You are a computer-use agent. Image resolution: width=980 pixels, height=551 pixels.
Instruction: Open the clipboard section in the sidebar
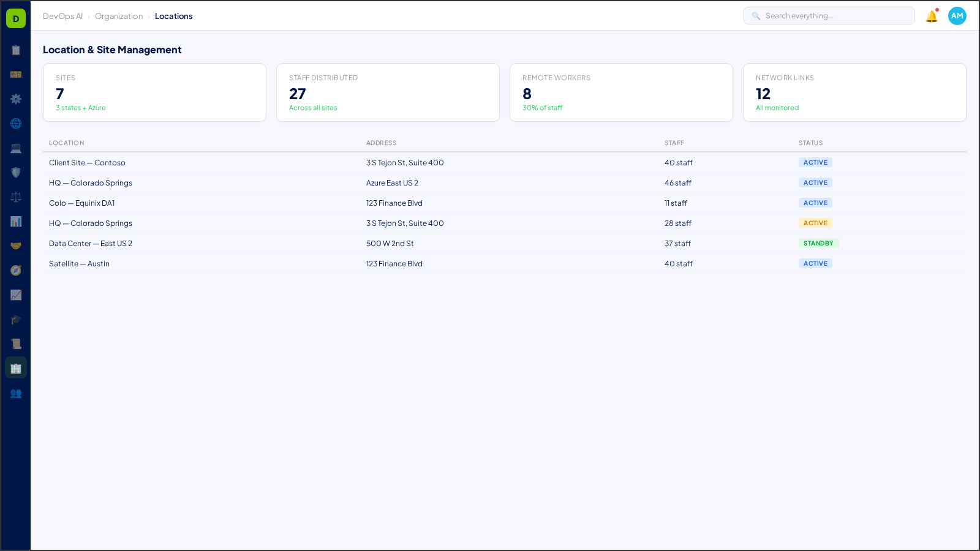(16, 50)
